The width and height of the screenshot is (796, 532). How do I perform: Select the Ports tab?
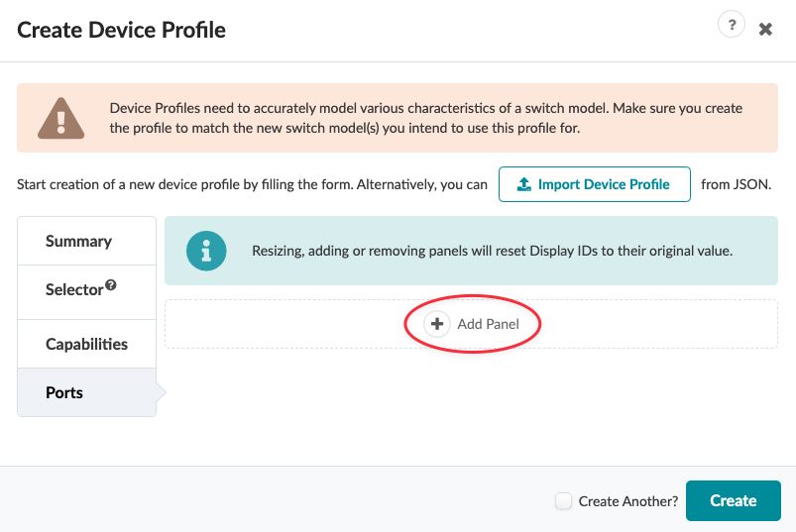point(64,392)
